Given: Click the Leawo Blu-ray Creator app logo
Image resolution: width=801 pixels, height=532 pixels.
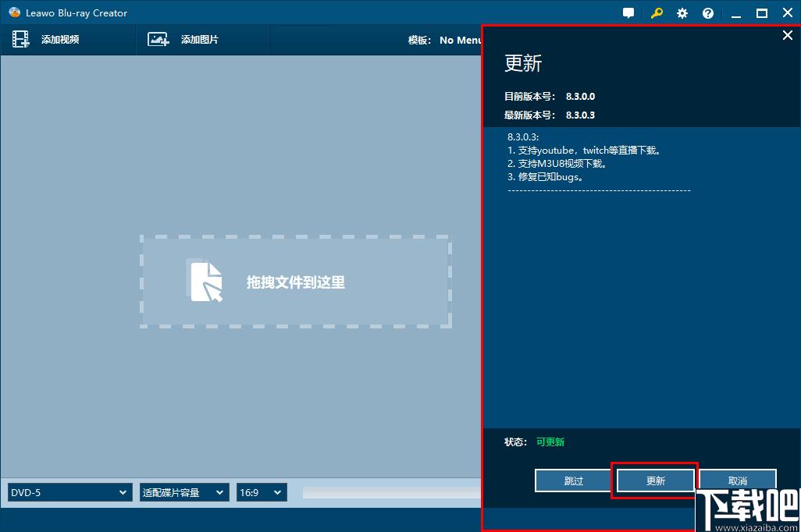Looking at the screenshot, I should coord(14,12).
